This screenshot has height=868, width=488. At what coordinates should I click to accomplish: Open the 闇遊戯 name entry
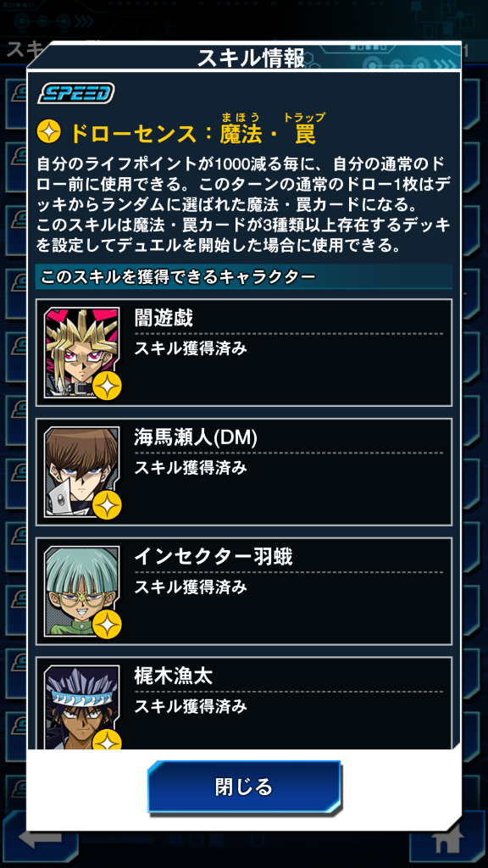click(x=164, y=319)
